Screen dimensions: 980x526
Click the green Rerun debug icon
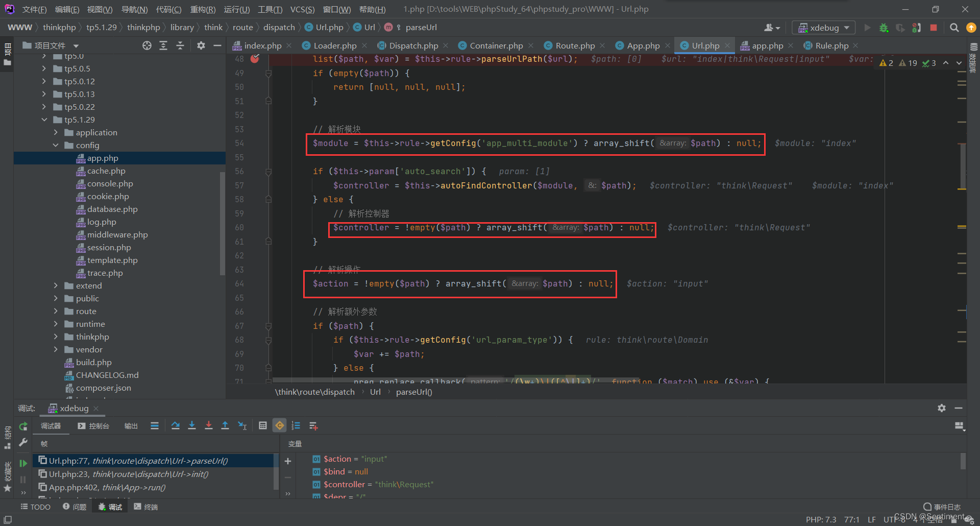(x=23, y=426)
